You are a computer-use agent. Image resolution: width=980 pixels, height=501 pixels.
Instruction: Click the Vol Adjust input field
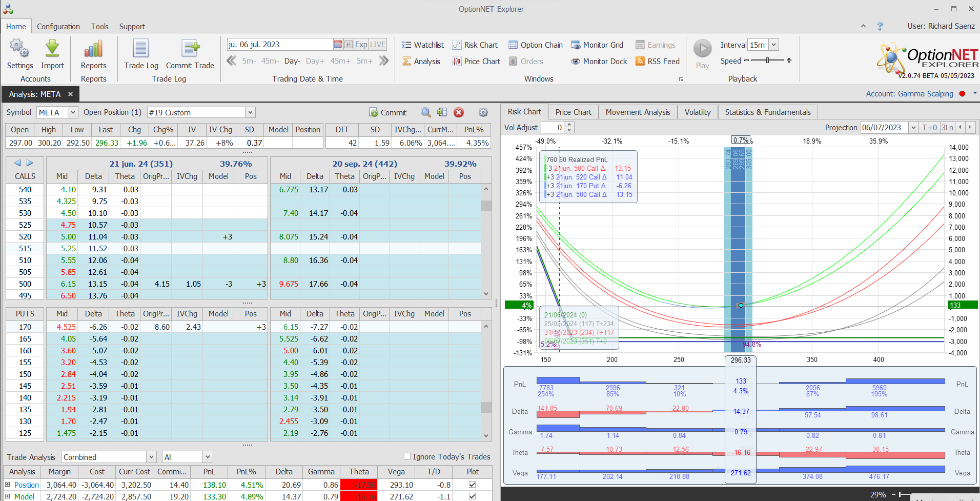[553, 128]
